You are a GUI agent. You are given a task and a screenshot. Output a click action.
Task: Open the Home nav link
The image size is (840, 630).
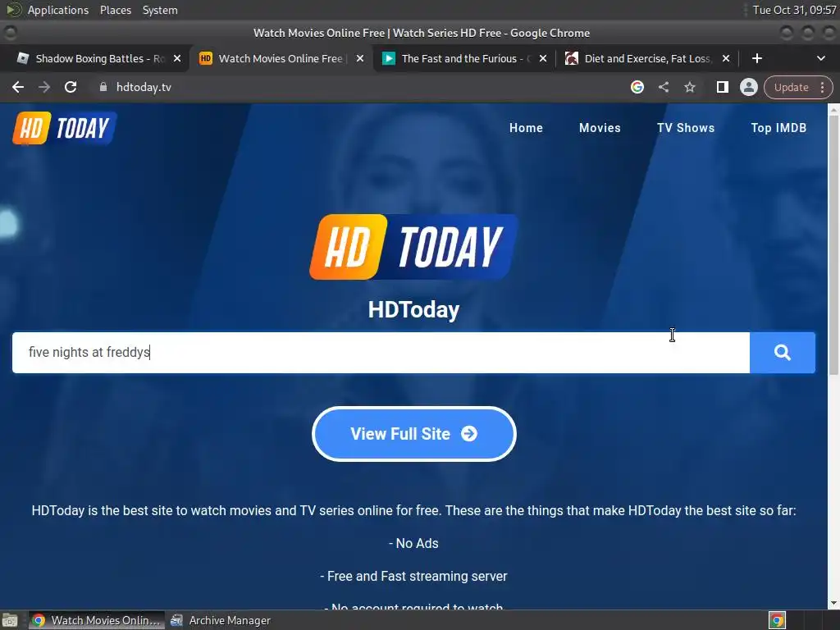(x=526, y=128)
